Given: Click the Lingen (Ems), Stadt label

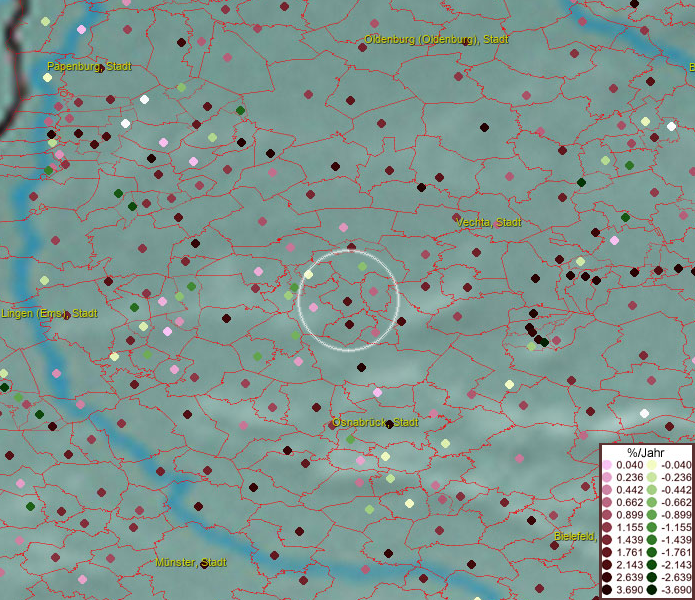Looking at the screenshot, I should [49, 313].
